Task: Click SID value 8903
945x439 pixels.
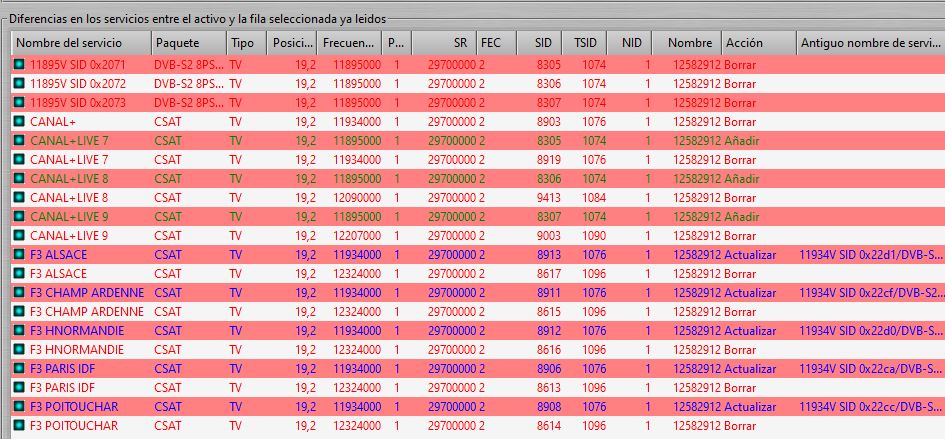Action: tap(548, 121)
